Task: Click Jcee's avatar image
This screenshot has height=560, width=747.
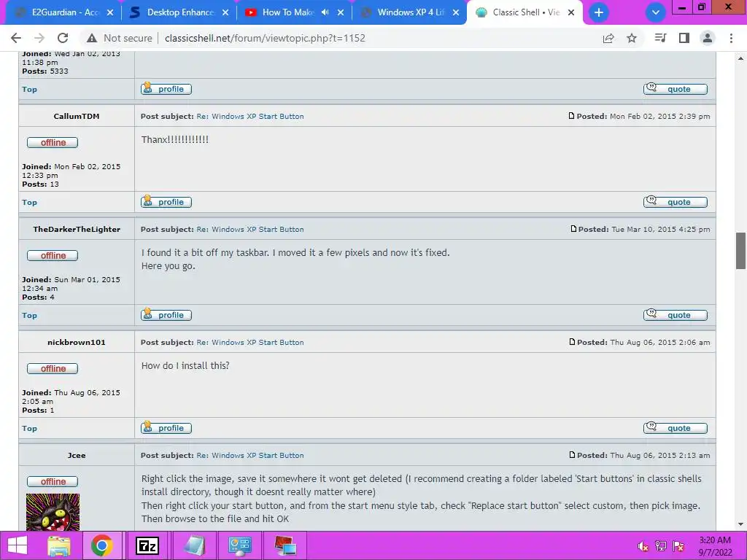Action: click(x=53, y=512)
